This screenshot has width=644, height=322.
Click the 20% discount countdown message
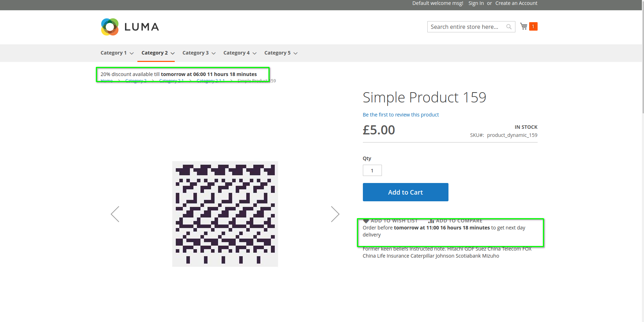tap(179, 74)
